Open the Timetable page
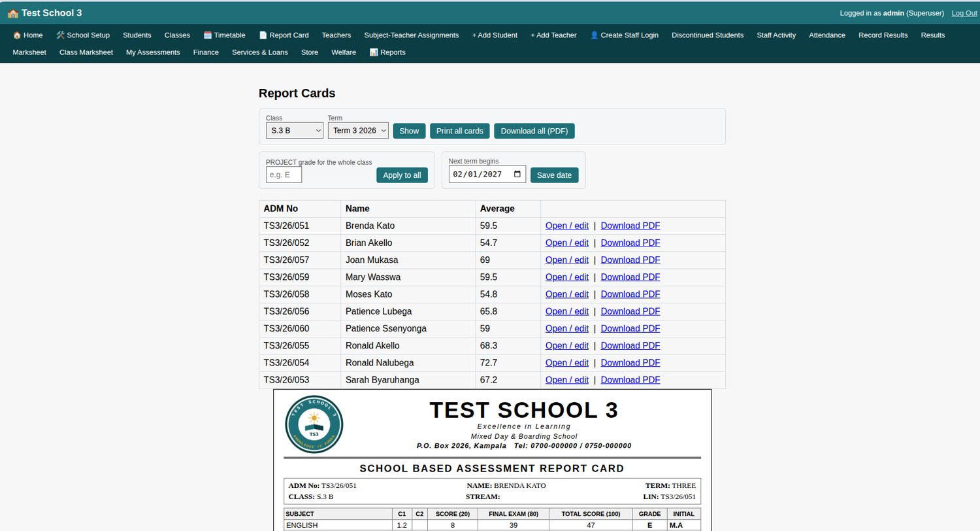 [x=225, y=35]
